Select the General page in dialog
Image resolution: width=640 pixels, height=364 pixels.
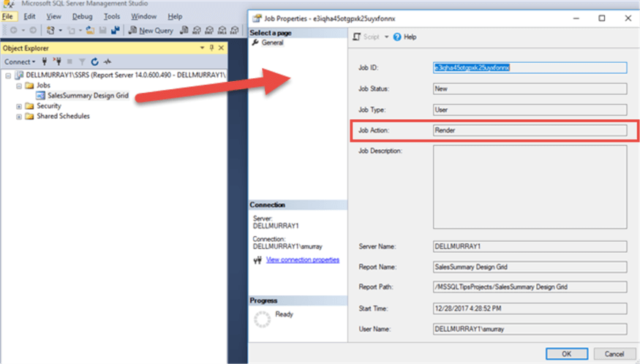pos(272,42)
